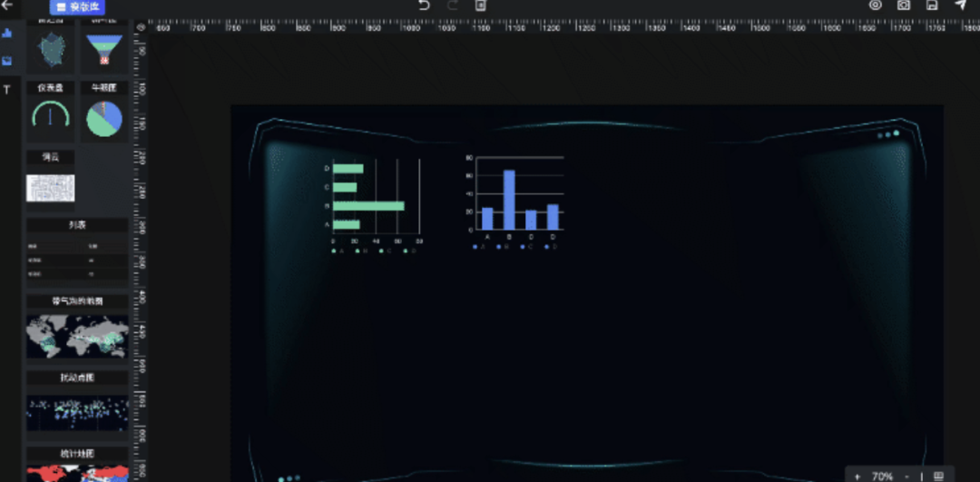Click the longest green bar B

tap(368, 206)
